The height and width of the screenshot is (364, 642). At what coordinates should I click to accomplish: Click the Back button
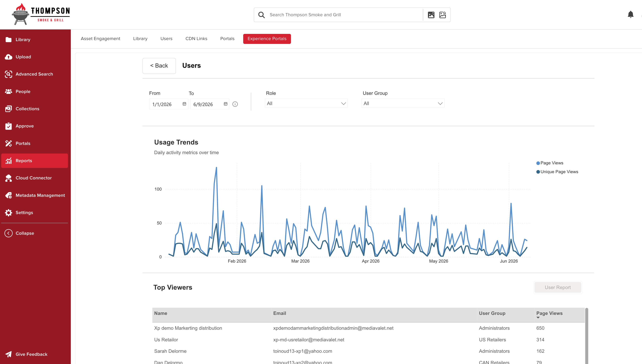pos(159,66)
